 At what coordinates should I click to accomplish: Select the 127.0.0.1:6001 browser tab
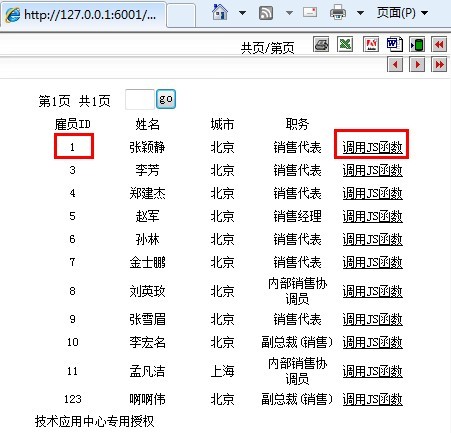84,14
